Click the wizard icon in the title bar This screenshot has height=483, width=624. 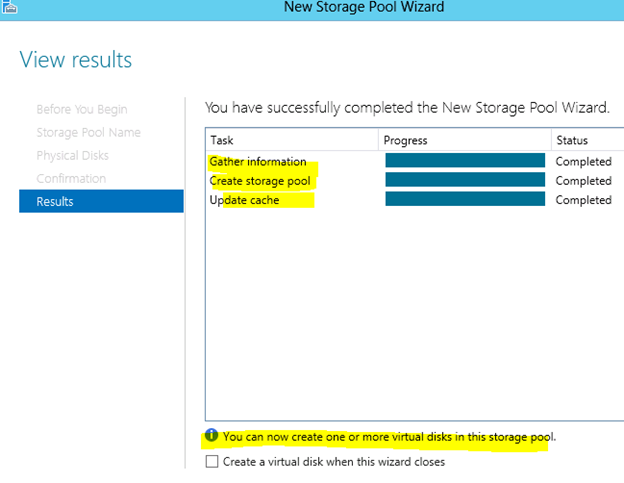pos(9,7)
